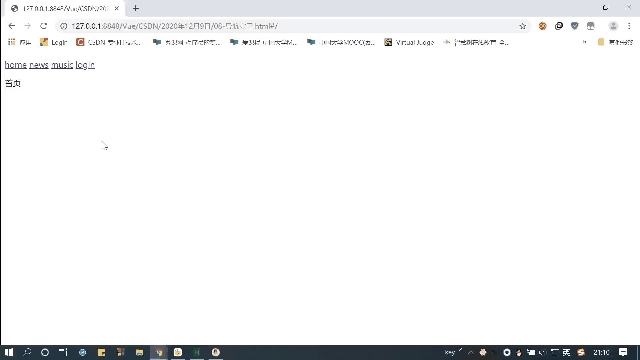
Task: Open the clock showing 21:10
Action: pyautogui.click(x=601, y=352)
